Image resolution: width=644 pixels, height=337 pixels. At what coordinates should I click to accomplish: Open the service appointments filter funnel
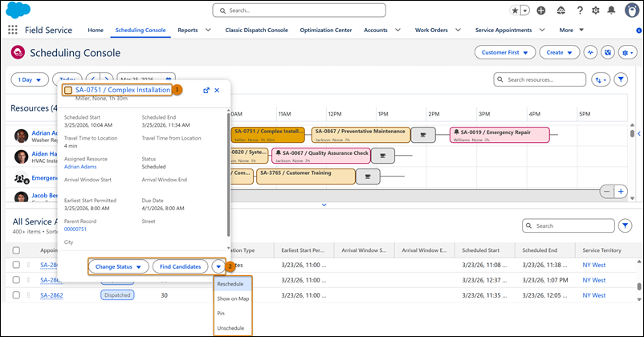coord(625,225)
